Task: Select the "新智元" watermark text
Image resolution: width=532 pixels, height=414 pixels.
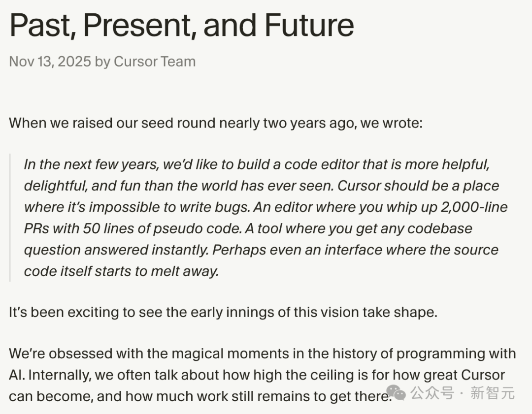Action: (493, 393)
